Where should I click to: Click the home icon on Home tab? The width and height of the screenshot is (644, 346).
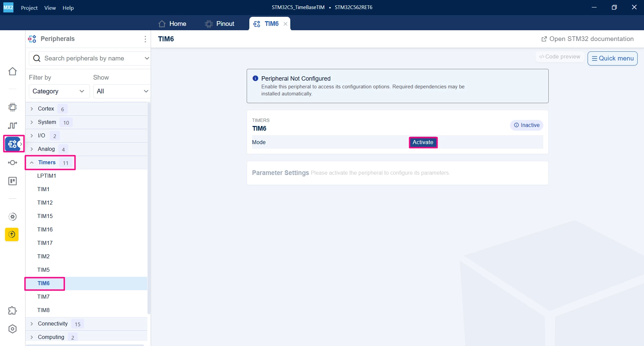pos(162,24)
